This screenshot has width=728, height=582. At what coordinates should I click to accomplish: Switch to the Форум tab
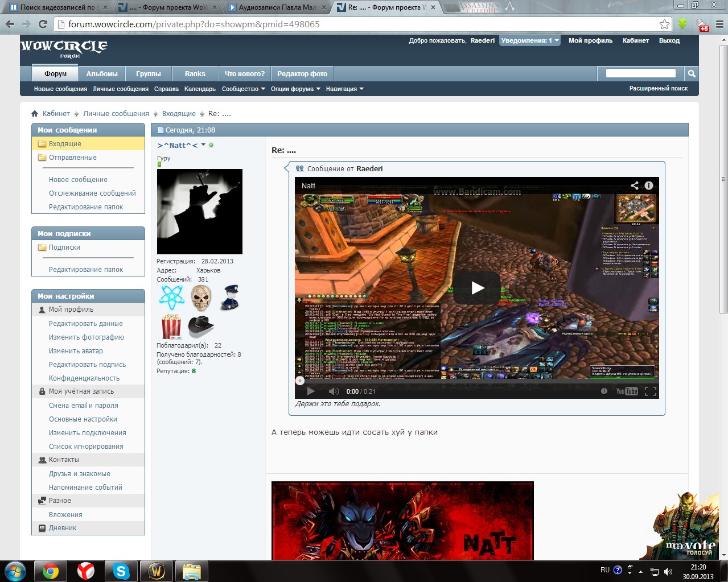(x=56, y=73)
